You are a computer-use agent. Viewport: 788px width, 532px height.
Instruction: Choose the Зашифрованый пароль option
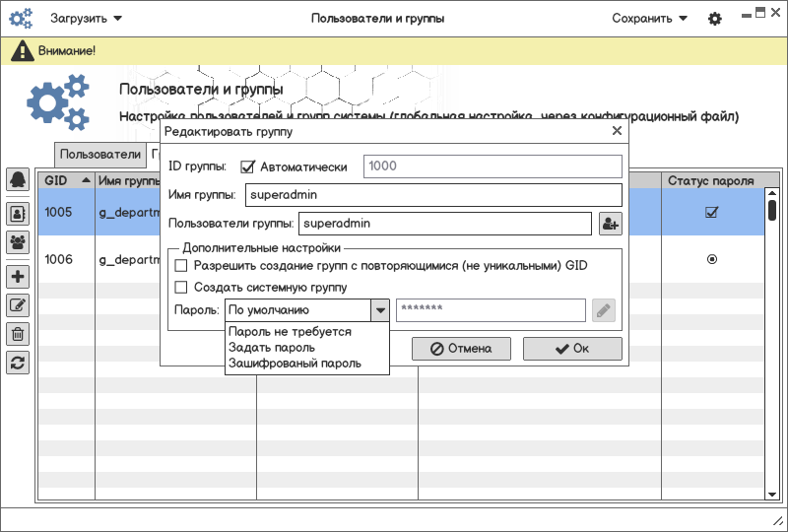(x=295, y=364)
